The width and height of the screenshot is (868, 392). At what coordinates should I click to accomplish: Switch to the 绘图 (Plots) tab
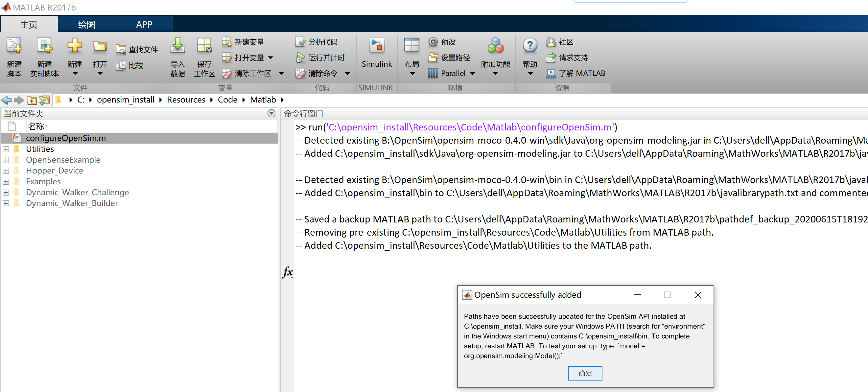click(x=86, y=24)
